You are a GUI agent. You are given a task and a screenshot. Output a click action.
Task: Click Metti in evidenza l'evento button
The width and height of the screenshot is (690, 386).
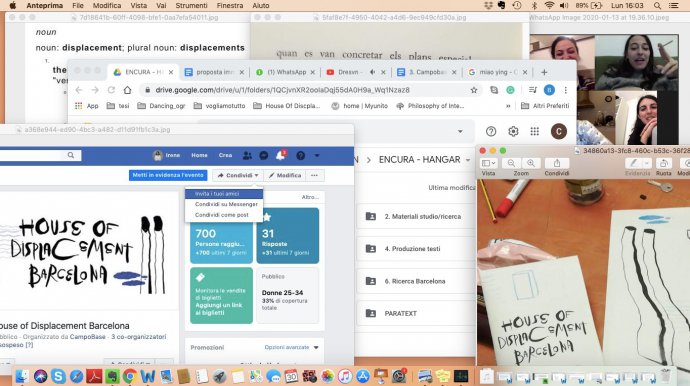click(x=168, y=175)
